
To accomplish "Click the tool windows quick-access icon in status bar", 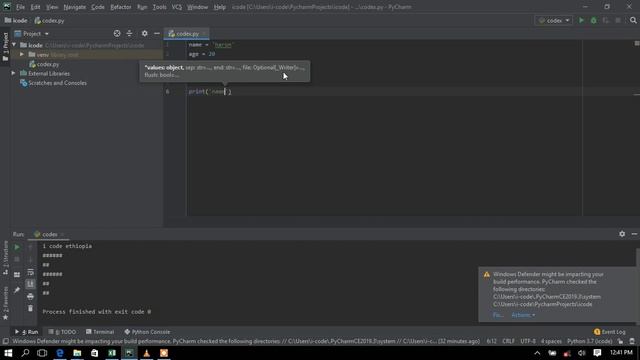I will tap(5, 341).
